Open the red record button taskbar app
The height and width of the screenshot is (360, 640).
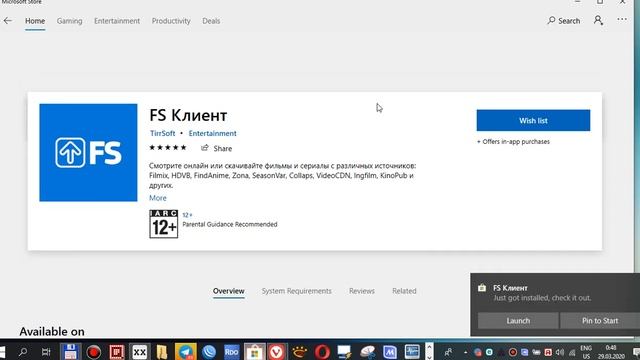93,352
